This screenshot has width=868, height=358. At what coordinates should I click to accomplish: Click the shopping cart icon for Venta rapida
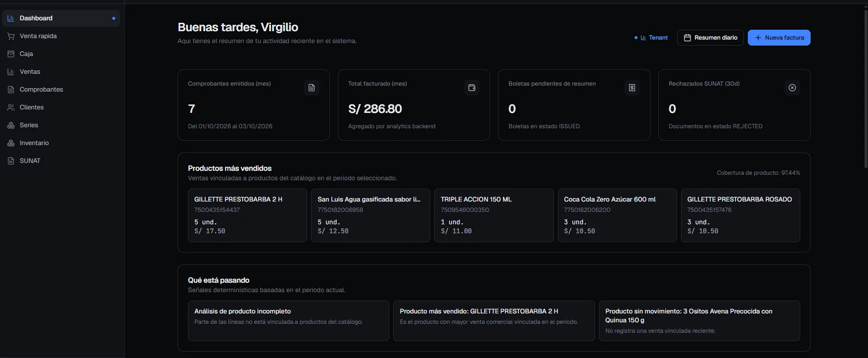pos(11,36)
